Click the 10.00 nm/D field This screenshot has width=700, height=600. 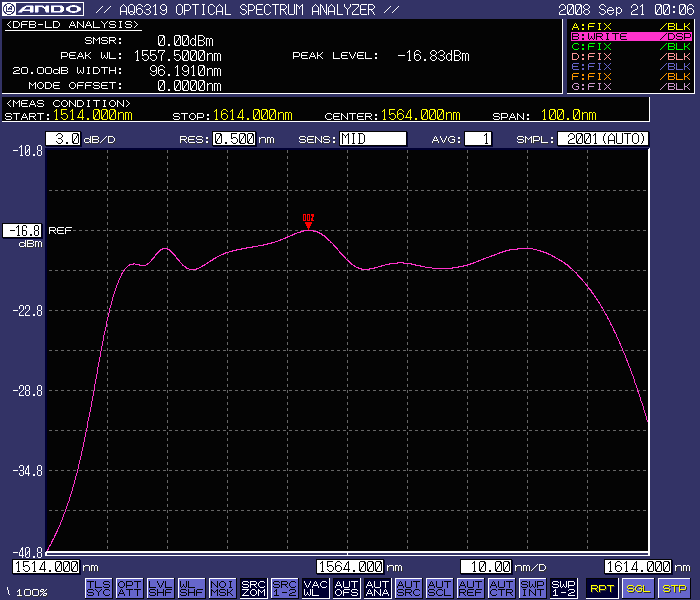coord(486,567)
